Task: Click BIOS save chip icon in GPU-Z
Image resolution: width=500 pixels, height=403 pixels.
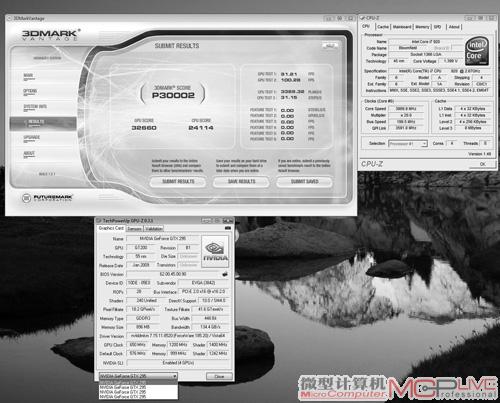Action: [x=225, y=274]
